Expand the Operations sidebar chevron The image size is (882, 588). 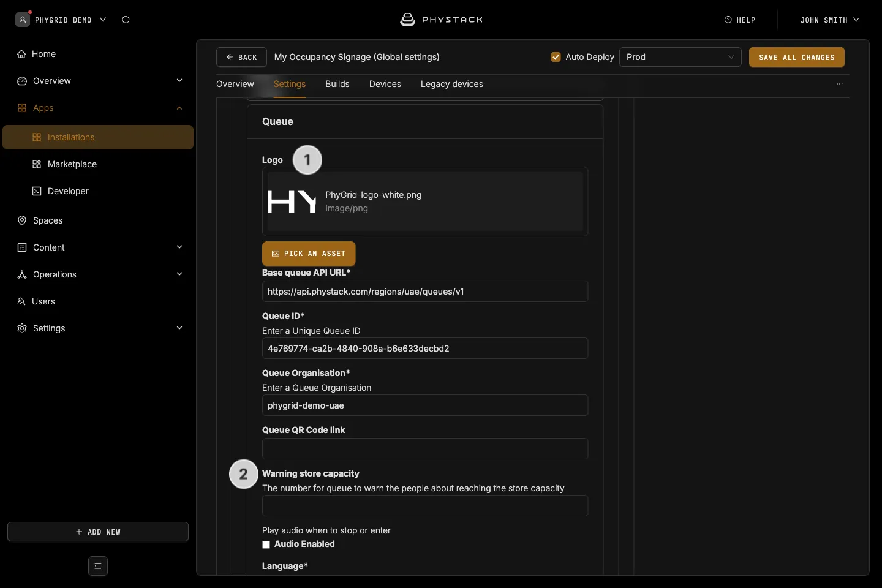[179, 274]
